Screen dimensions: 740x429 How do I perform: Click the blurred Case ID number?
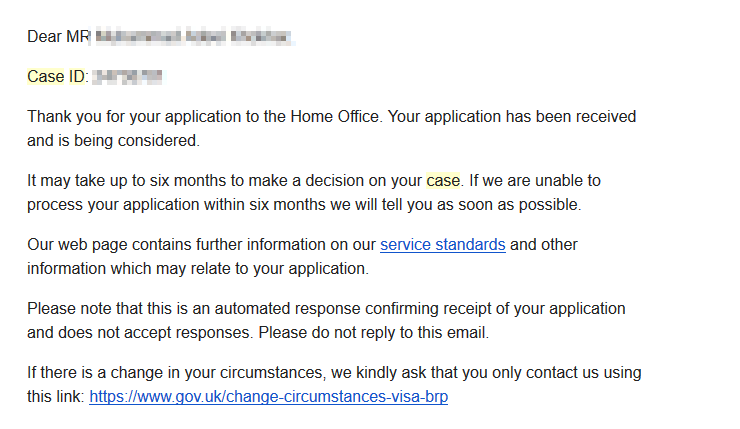click(x=127, y=76)
